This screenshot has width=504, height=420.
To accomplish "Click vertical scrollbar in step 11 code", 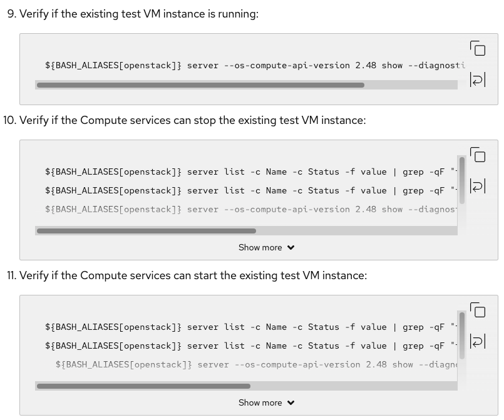I will tap(462, 335).
